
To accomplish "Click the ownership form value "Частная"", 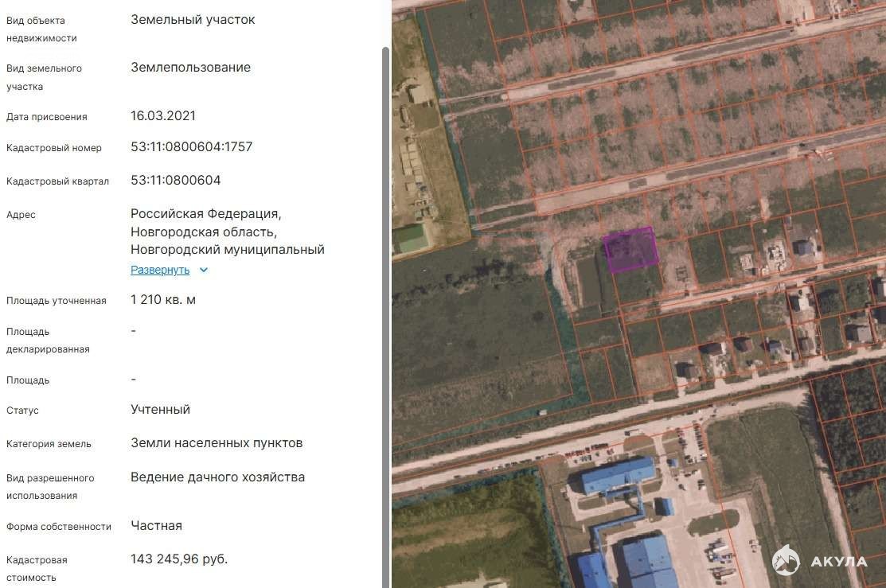I will click(x=156, y=526).
